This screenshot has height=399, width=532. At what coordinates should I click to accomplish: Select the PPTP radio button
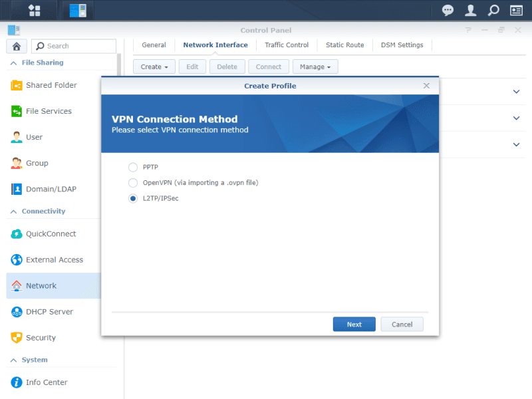coord(133,166)
